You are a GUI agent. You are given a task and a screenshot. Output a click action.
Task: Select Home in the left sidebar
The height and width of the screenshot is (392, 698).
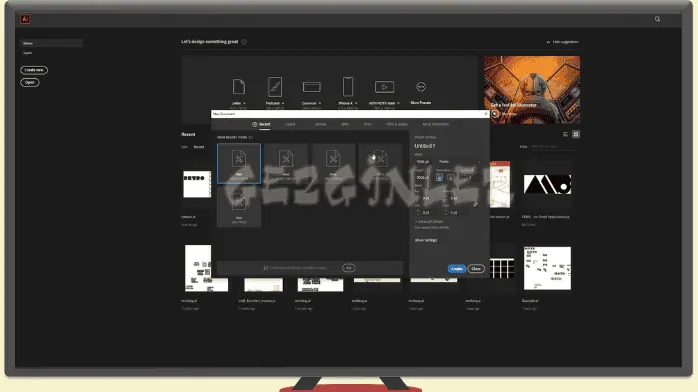(x=51, y=43)
